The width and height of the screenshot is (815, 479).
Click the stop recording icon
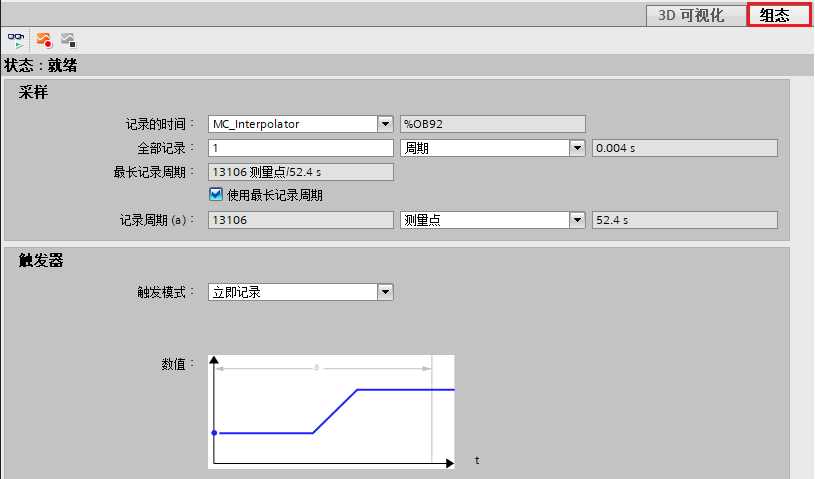(x=68, y=40)
